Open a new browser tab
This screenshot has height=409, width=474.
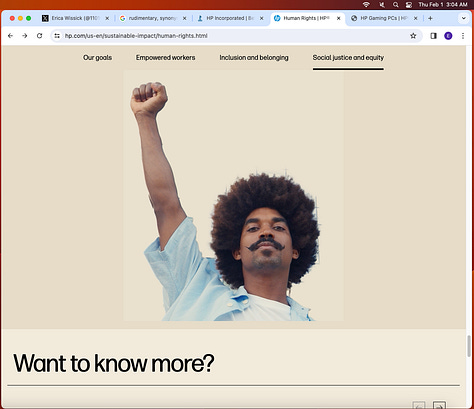(x=430, y=18)
